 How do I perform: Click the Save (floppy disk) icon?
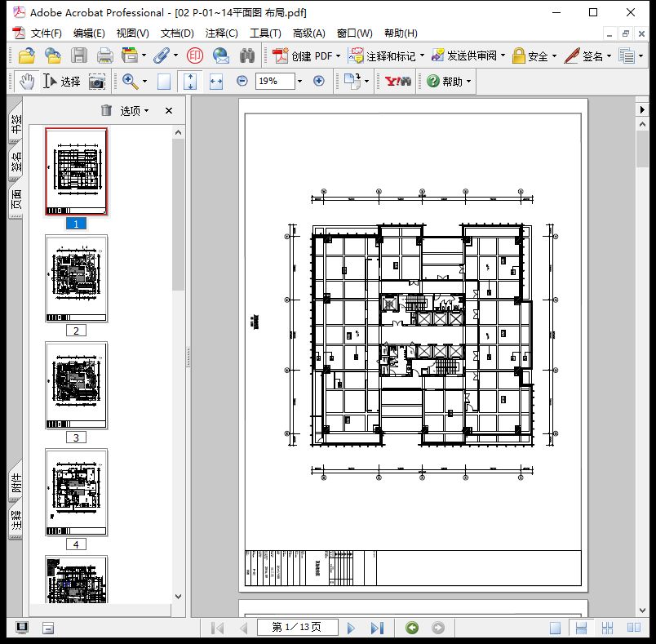point(79,56)
